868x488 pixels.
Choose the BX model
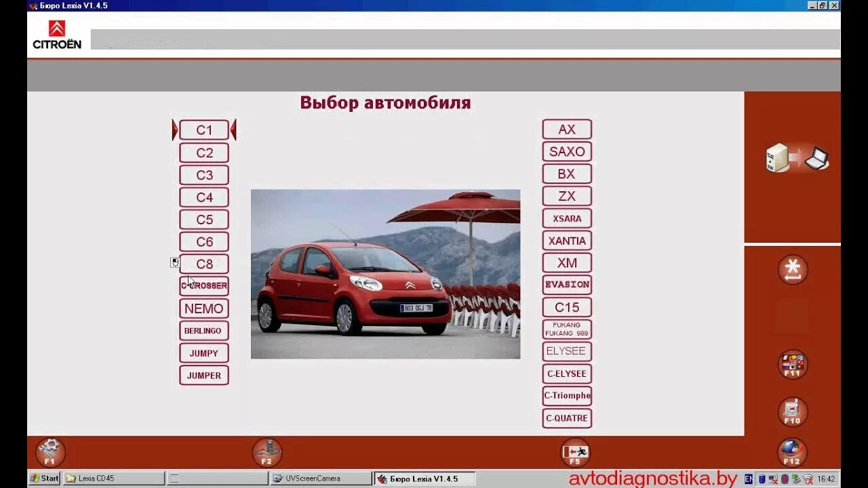tap(567, 174)
